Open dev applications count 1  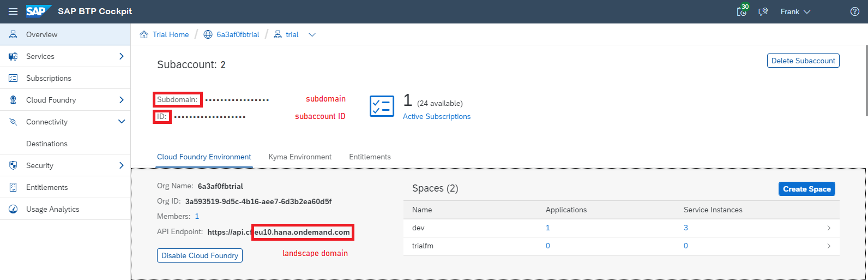548,228
